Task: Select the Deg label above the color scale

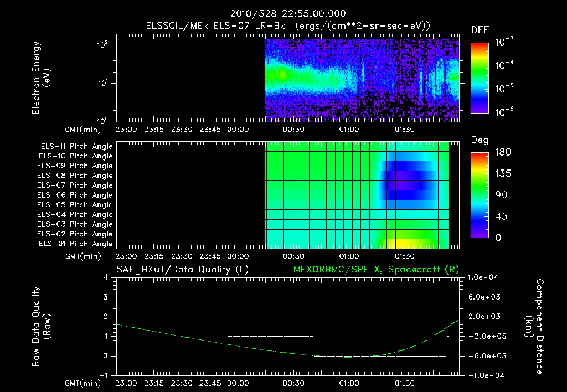Action: [x=480, y=140]
